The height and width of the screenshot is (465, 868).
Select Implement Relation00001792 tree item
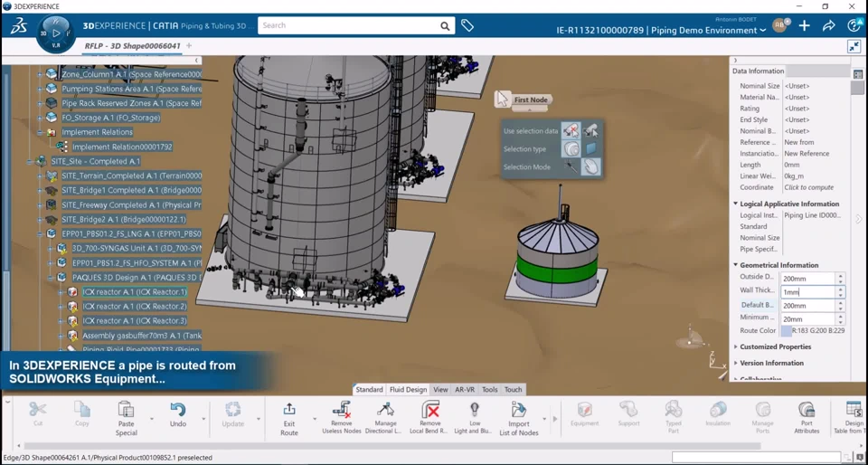[x=122, y=147]
